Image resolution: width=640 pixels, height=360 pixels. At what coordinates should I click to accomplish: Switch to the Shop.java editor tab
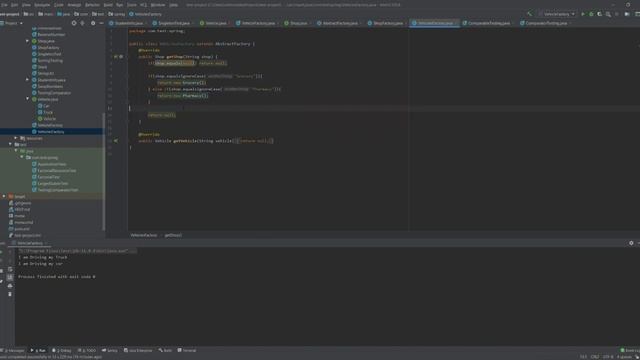coord(298,23)
